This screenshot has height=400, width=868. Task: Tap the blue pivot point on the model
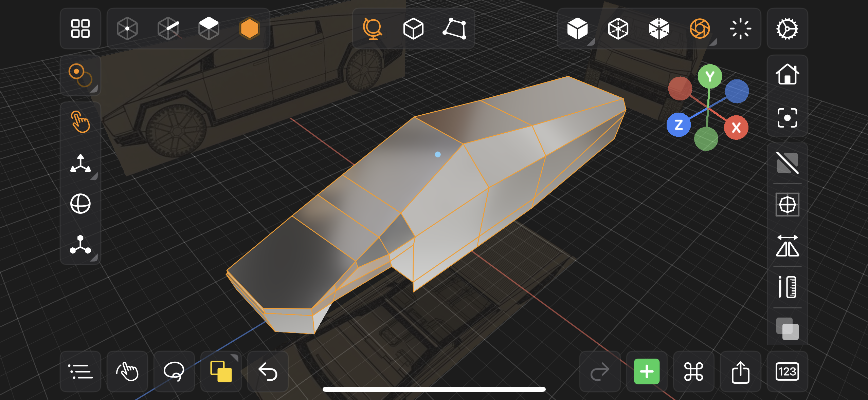[x=438, y=154]
